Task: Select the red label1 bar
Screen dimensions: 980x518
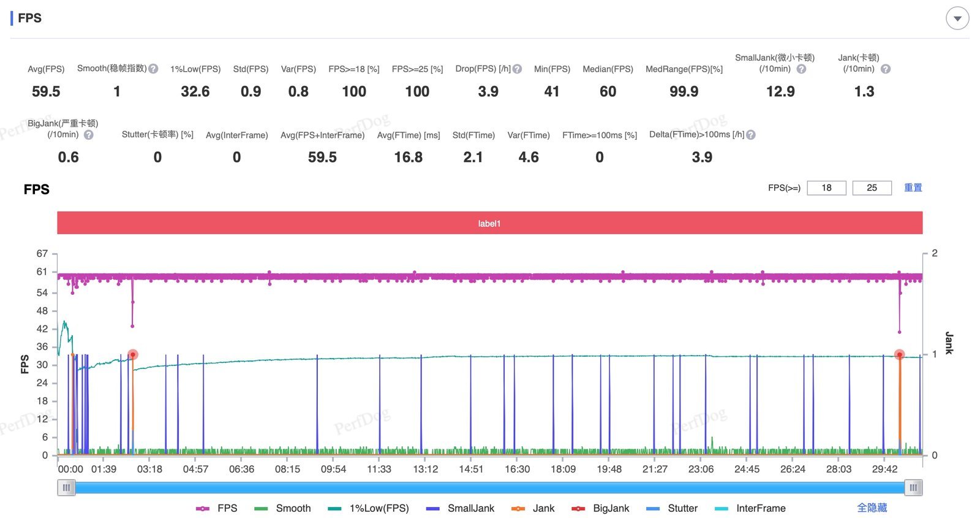Action: 490,223
